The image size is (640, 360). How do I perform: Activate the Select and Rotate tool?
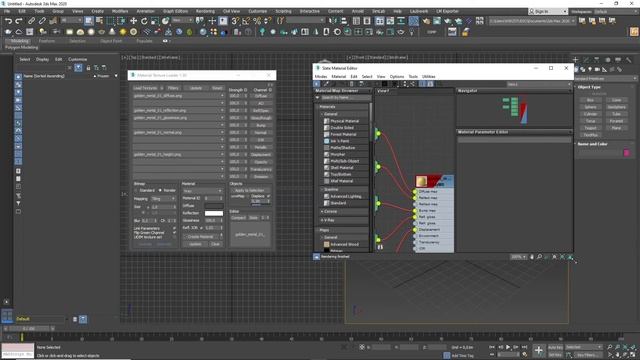tap(144, 21)
